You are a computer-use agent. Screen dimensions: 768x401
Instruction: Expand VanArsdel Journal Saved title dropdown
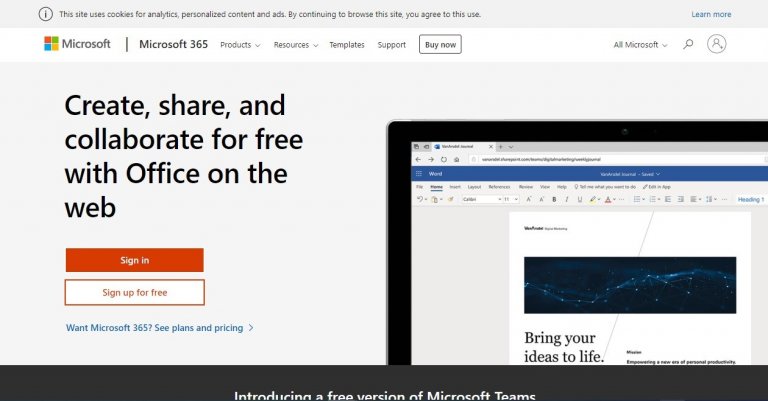coord(630,174)
